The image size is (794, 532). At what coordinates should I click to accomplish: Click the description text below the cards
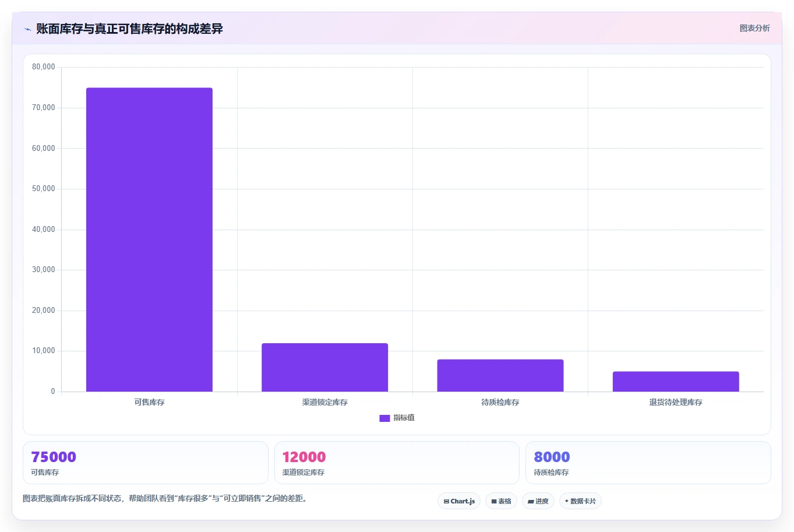coord(165,498)
